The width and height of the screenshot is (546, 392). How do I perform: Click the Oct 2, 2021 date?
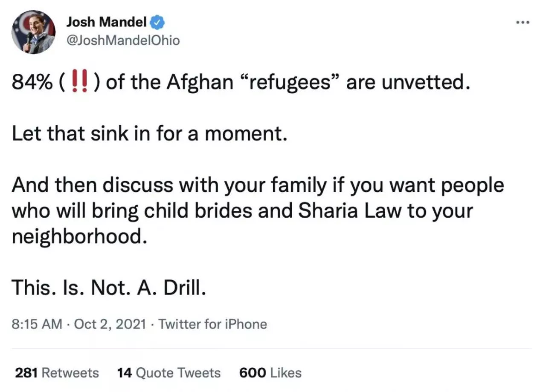tap(110, 324)
